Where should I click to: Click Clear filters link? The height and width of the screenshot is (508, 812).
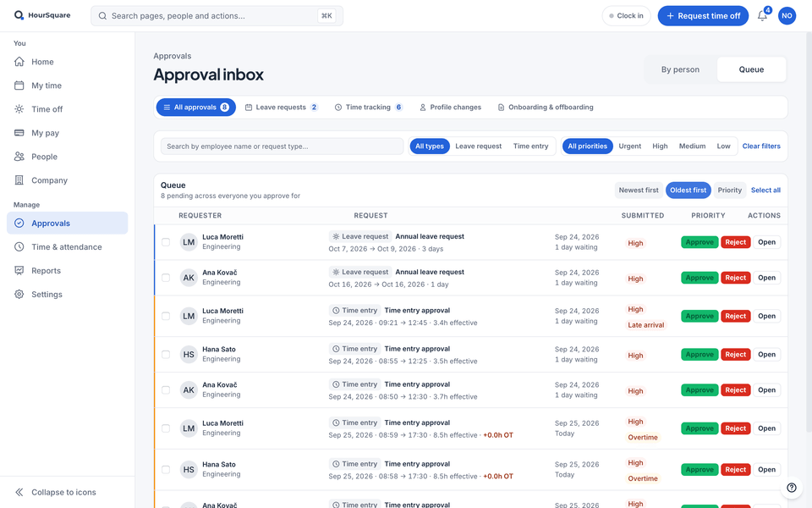click(761, 146)
